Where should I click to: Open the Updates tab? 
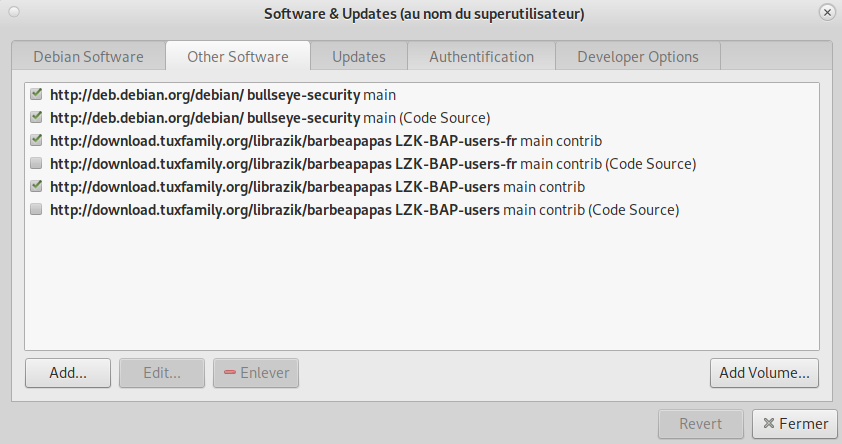pyautogui.click(x=358, y=56)
